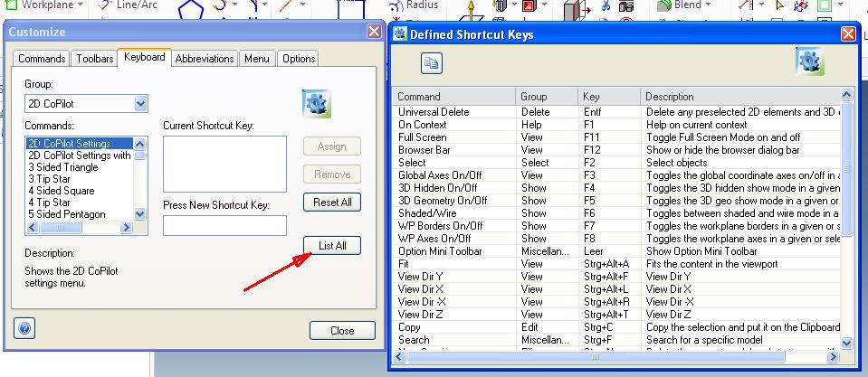Click the Current Shortcut Key list box
The width and height of the screenshot is (868, 377).
point(224,165)
